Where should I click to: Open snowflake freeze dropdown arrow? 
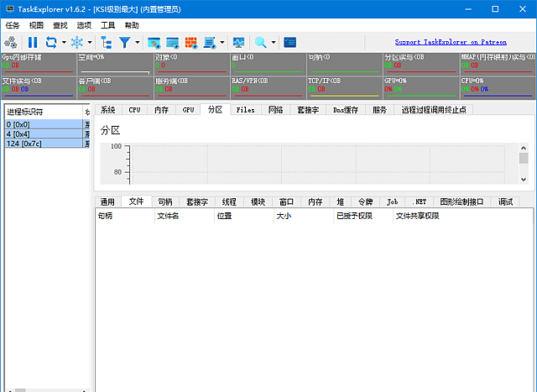point(90,43)
